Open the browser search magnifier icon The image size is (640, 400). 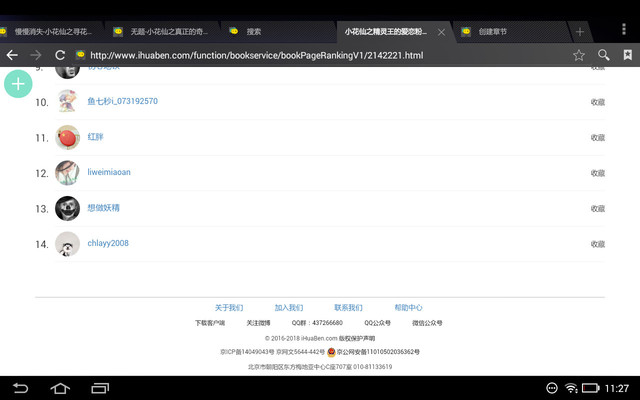604,55
